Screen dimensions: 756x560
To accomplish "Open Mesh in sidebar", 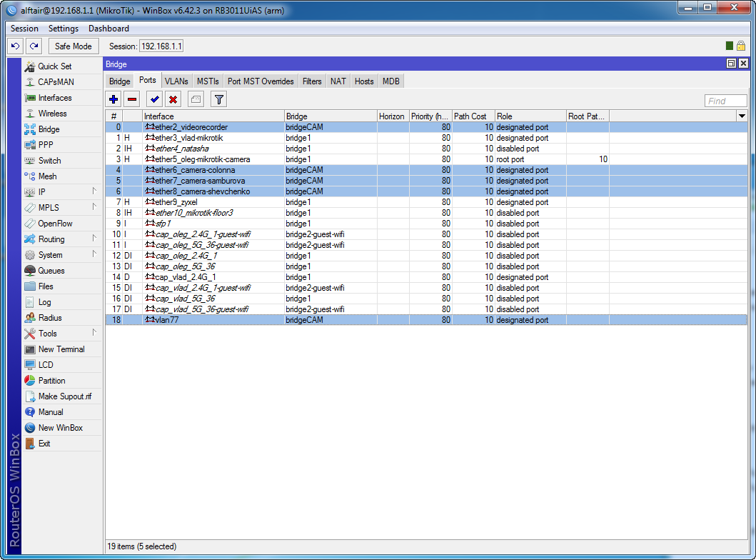I will 62,176.
